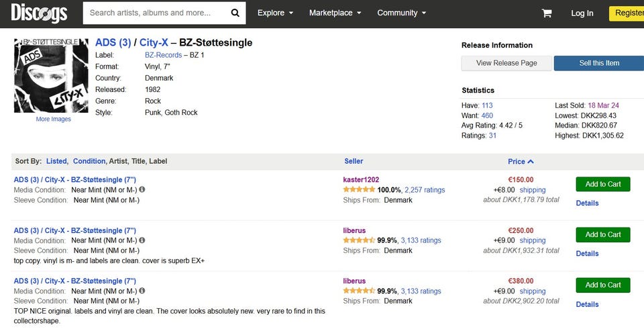This screenshot has width=644, height=329.
Task: Expand the Community dropdown menu
Action: coord(401,13)
